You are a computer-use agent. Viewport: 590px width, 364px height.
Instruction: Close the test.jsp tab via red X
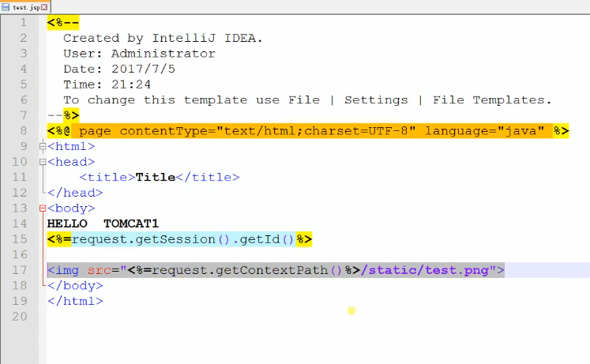click(44, 7)
